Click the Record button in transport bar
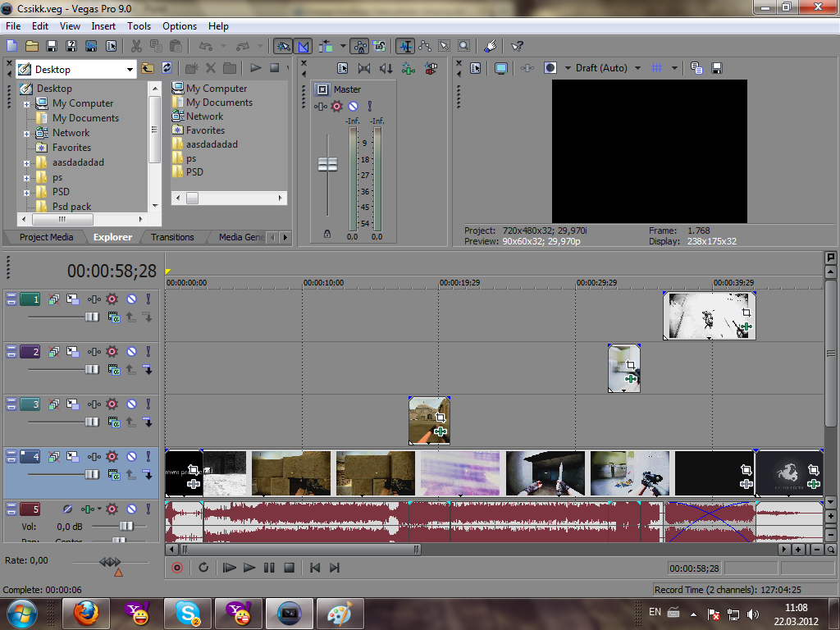 pos(177,568)
